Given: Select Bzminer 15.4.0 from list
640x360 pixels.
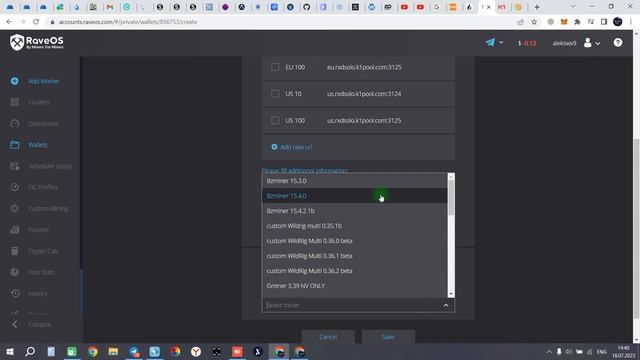Looking at the screenshot, I should (x=354, y=196).
